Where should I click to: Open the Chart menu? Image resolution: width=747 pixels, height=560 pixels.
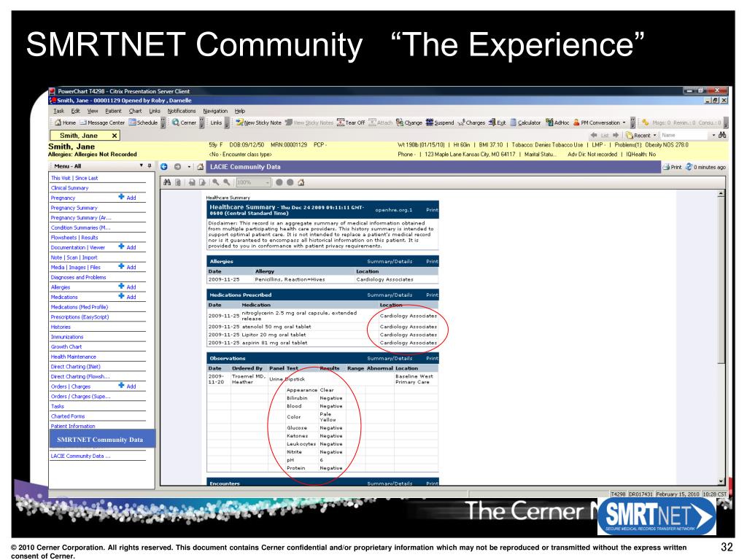(x=135, y=111)
